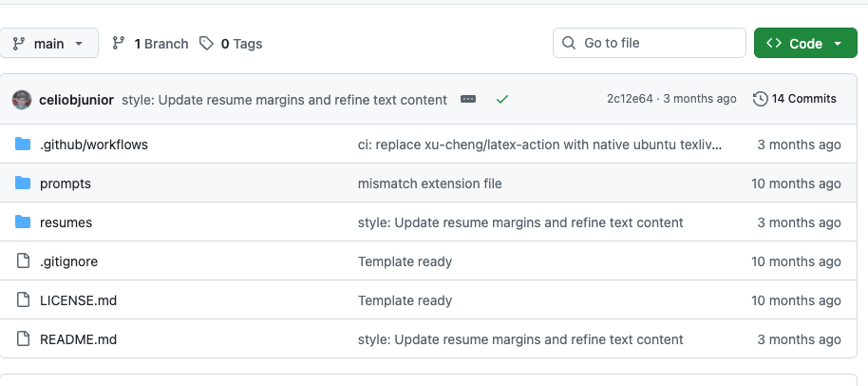
Task: Open the latest commit message in header row
Action: pos(284,100)
